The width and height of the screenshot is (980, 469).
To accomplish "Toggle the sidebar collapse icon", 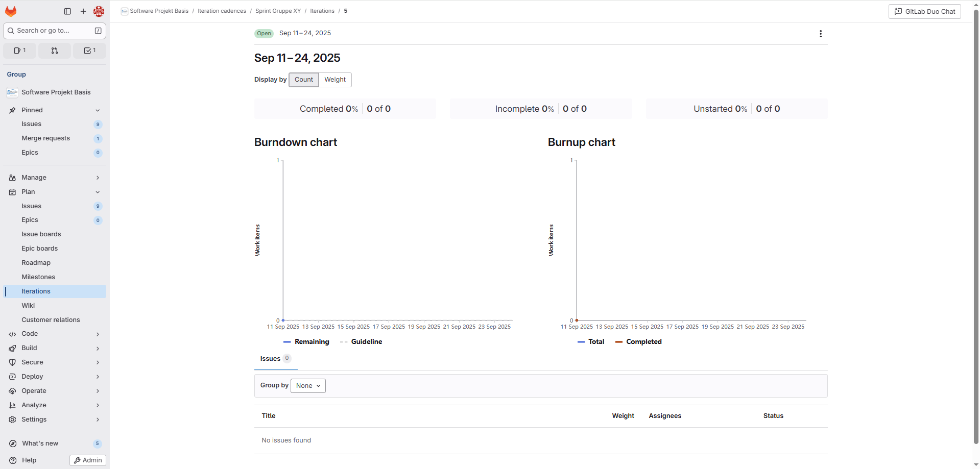I will click(67, 11).
